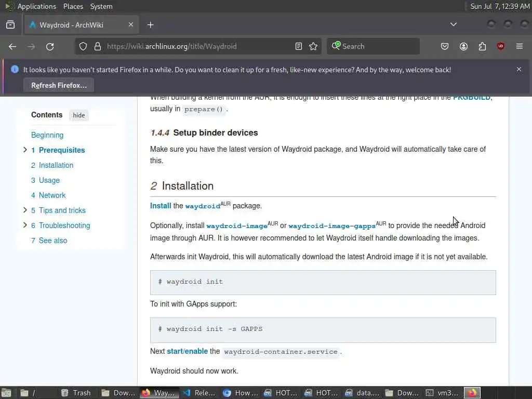The image size is (532, 399).
Task: Click the '# waydroid init' code text
Action: coord(191,282)
